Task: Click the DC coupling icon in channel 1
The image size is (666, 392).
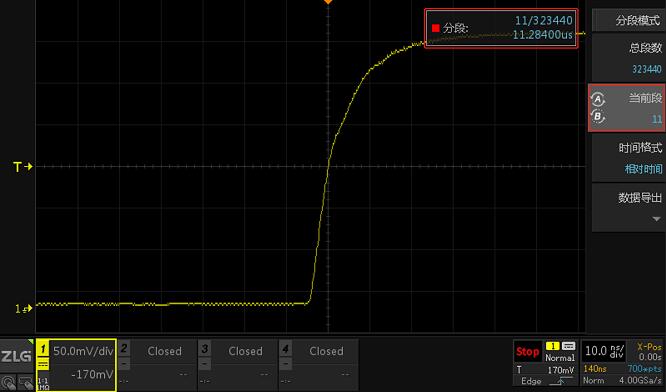Action: click(43, 364)
